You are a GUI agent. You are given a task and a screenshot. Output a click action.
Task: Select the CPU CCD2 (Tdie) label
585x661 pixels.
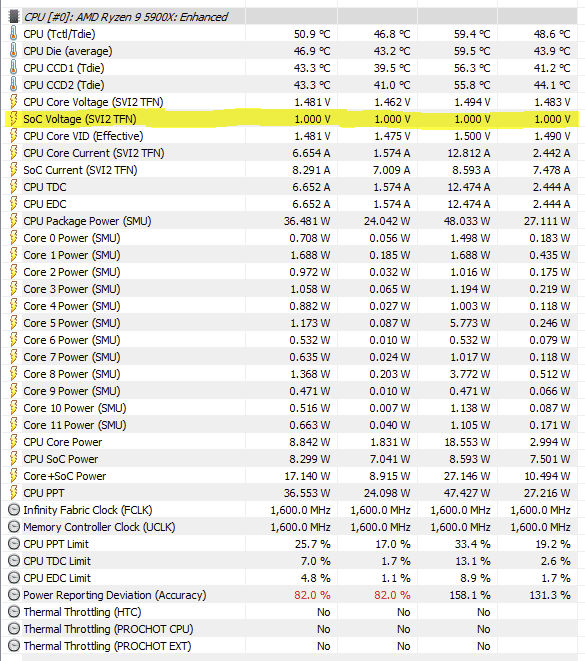point(64,85)
